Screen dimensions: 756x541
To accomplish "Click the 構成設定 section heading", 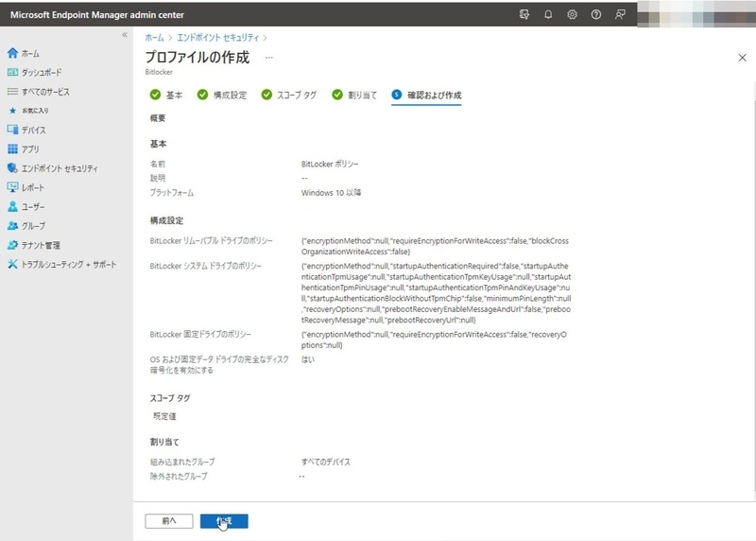I will click(166, 220).
